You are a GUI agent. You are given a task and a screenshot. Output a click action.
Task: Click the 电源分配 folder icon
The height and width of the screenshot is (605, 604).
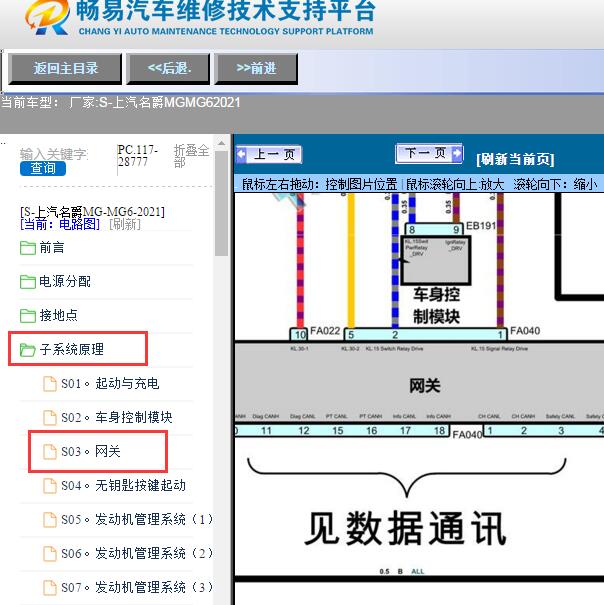28,282
